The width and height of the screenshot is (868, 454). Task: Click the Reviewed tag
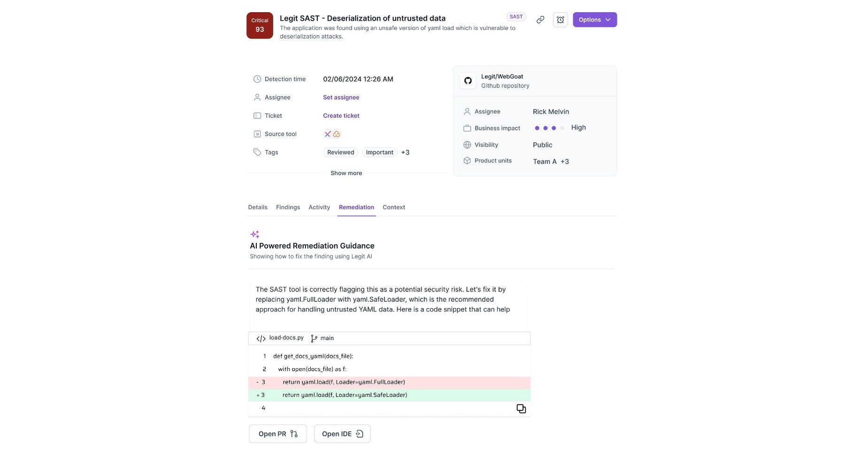[x=340, y=152]
